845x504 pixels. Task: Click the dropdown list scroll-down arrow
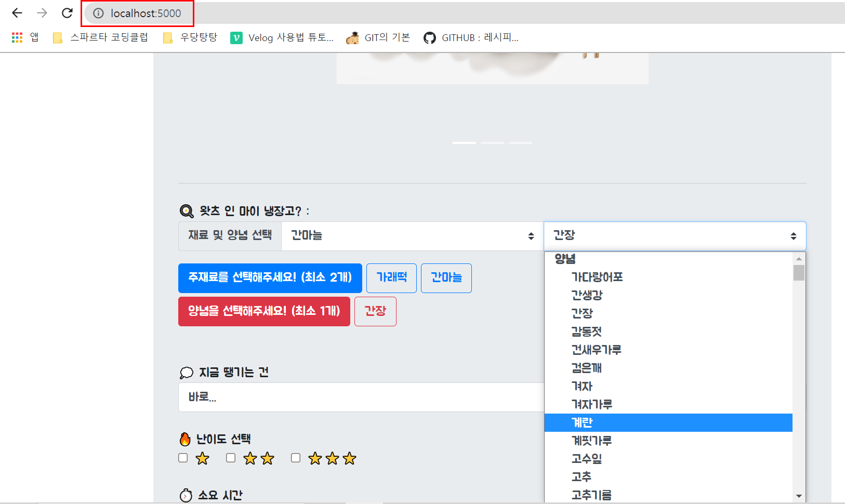[x=799, y=496]
